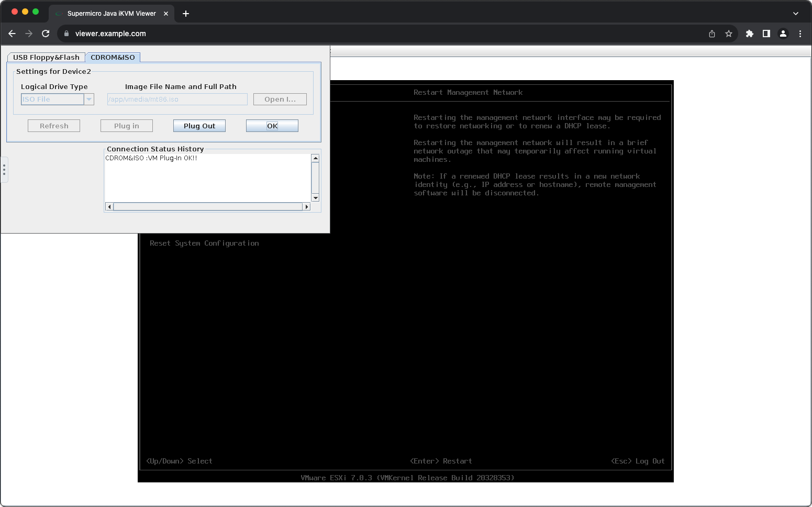Confirm with the OK button
812x507 pixels.
[x=272, y=126]
